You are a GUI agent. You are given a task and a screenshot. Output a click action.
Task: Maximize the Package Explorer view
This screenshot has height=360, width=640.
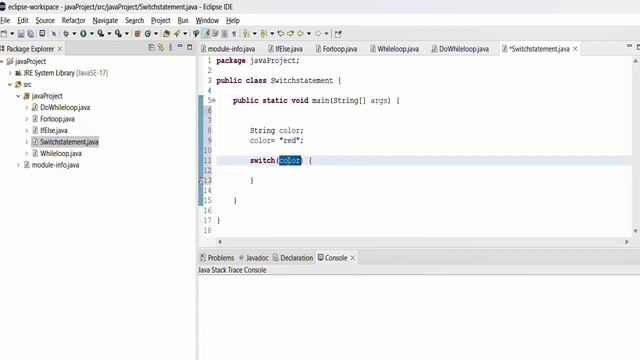189,47
